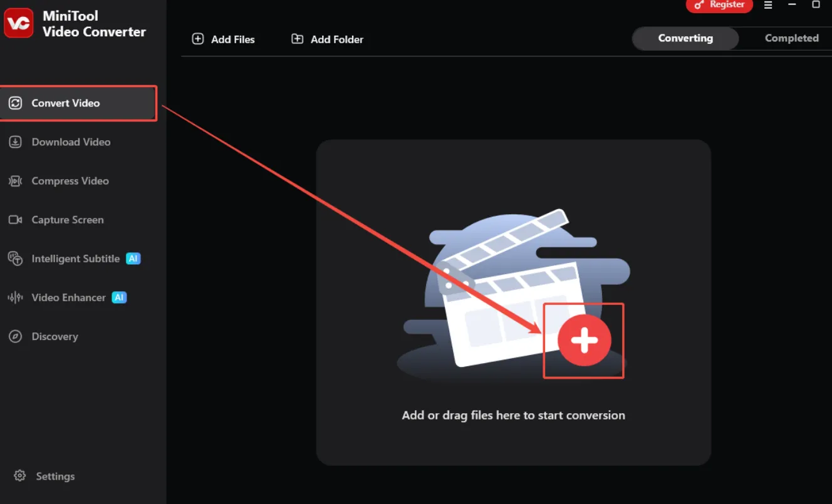Click the Add Folder label
The height and width of the screenshot is (504, 832).
click(x=337, y=39)
